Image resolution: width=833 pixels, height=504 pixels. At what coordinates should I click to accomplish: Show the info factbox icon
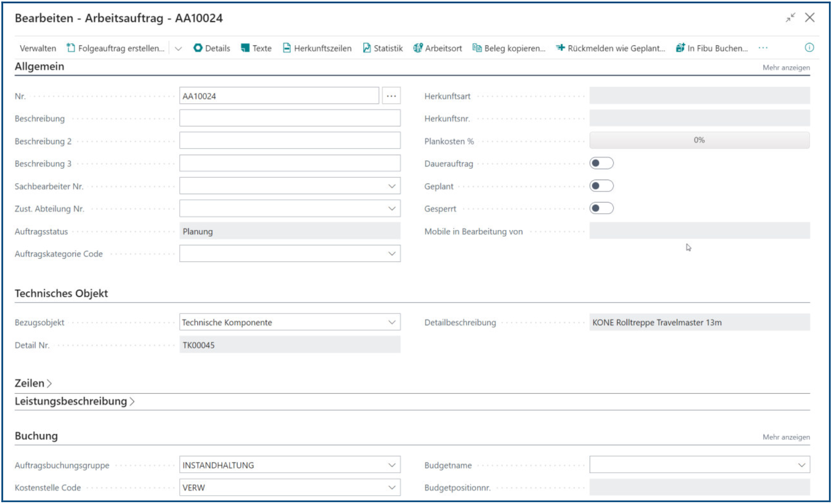coord(809,48)
